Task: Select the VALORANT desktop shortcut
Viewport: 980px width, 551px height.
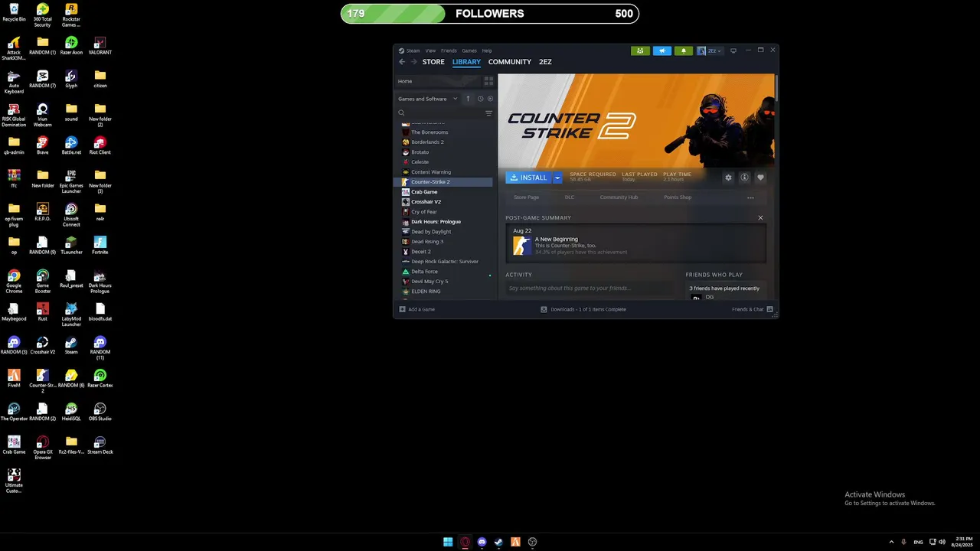Action: pos(100,46)
